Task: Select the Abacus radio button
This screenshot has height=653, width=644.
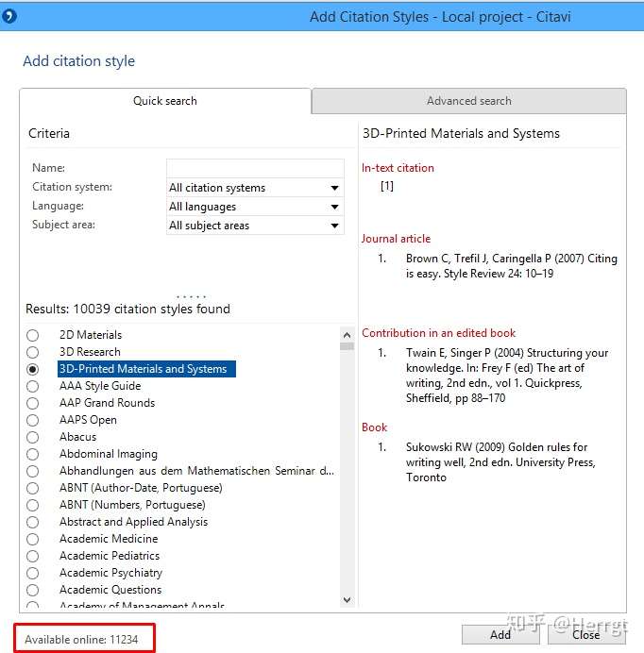Action: pyautogui.click(x=32, y=437)
